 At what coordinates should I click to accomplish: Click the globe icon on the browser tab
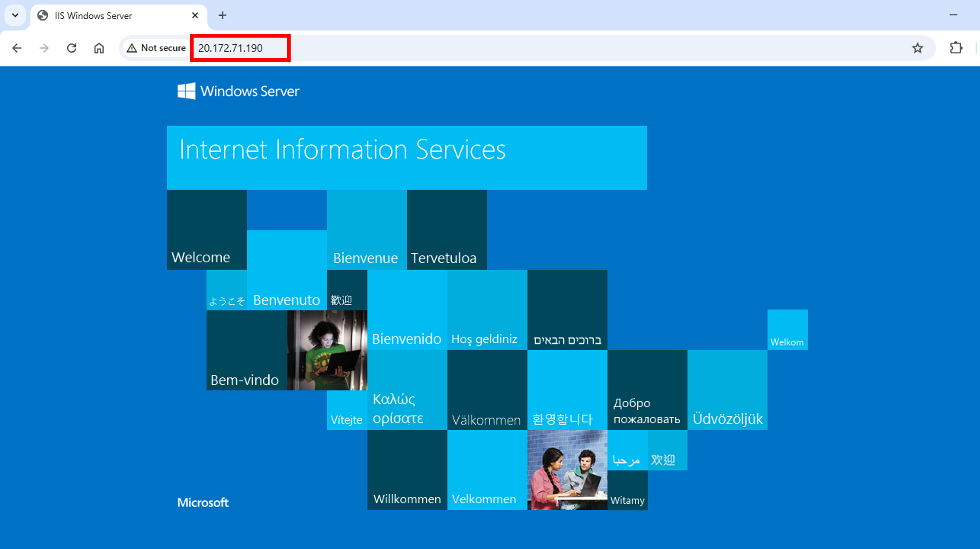click(43, 16)
